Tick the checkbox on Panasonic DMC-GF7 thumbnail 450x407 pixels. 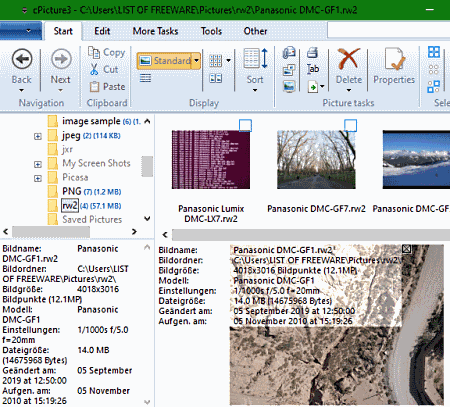pos(351,126)
